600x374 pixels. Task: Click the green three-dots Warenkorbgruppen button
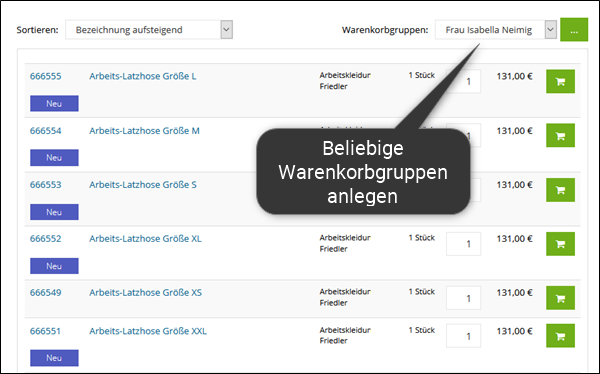[x=574, y=29]
